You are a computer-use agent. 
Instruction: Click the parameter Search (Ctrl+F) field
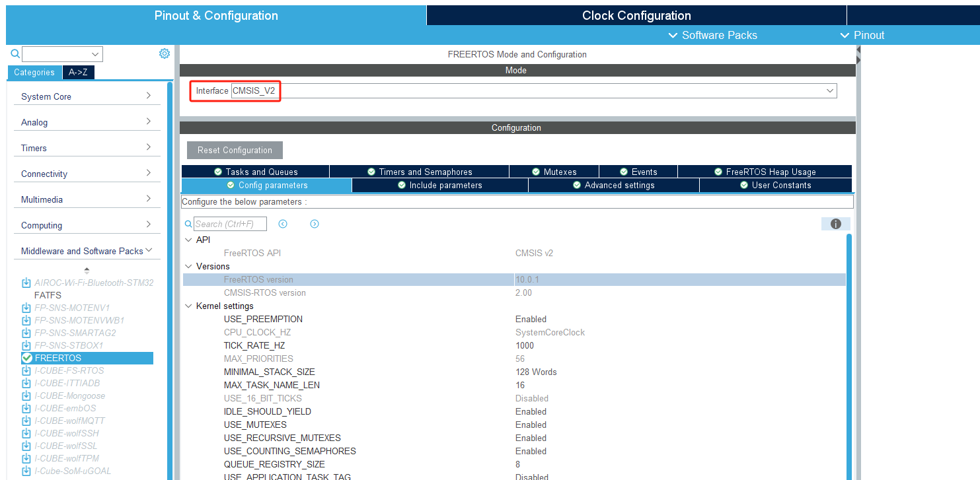[230, 224]
